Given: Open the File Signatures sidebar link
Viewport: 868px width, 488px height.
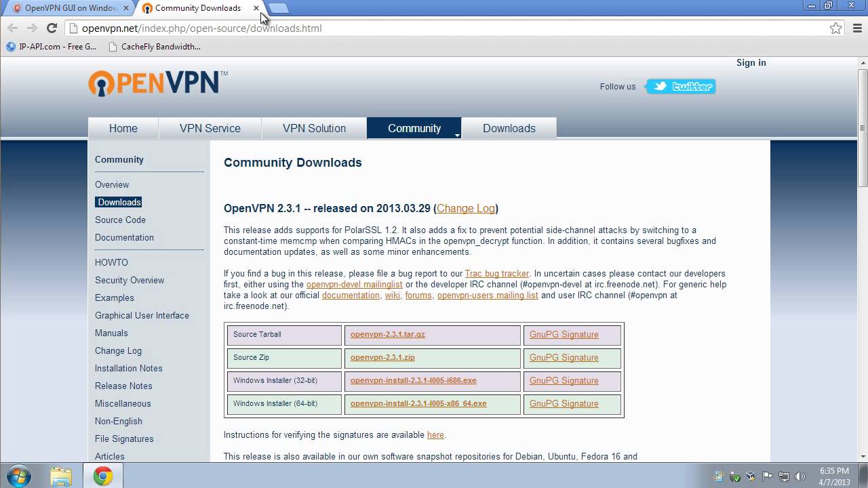Looking at the screenshot, I should click(124, 439).
